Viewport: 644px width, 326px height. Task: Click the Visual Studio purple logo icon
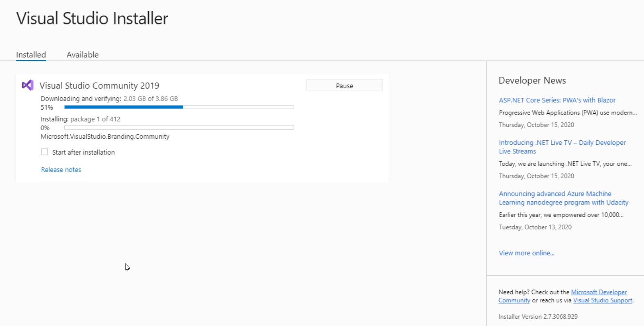[x=28, y=85]
